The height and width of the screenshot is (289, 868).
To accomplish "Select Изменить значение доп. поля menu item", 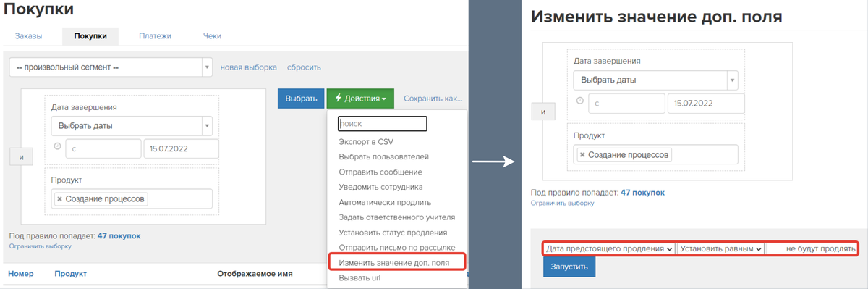I will (397, 262).
